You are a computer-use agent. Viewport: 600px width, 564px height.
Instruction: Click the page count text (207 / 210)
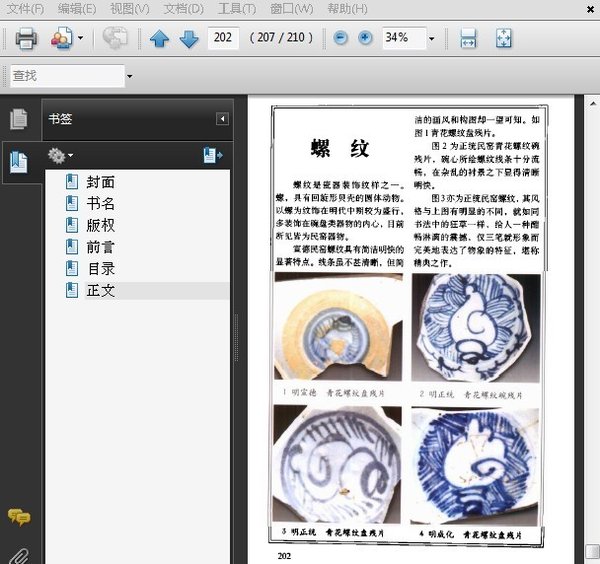pyautogui.click(x=281, y=37)
